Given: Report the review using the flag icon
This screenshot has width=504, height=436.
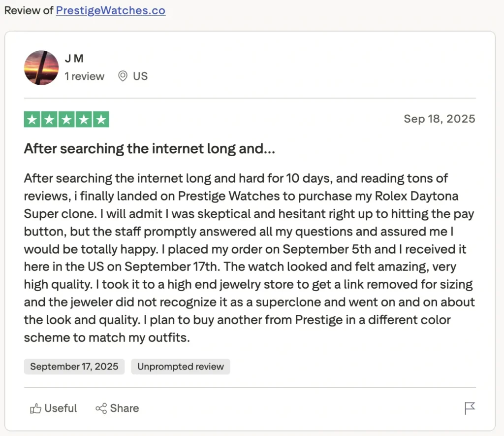Looking at the screenshot, I should pos(469,408).
